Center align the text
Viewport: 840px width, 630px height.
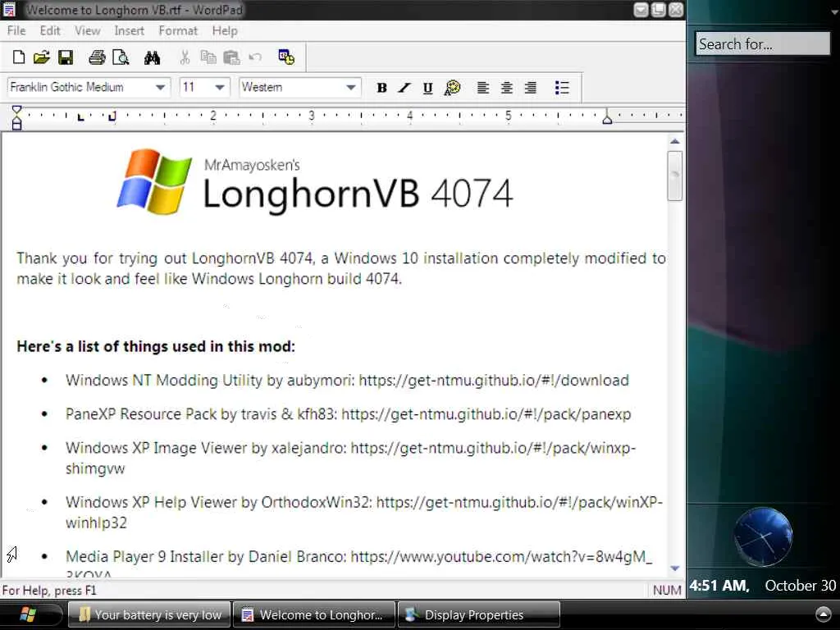pos(506,88)
